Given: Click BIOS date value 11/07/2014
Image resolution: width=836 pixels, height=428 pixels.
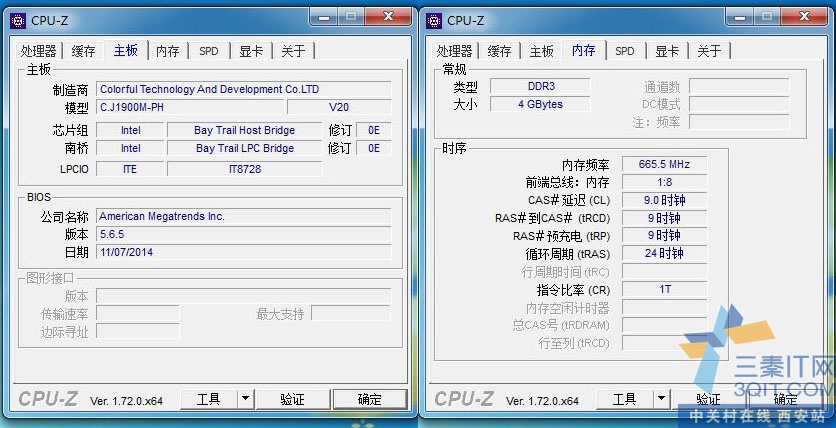Looking at the screenshot, I should coord(243,252).
